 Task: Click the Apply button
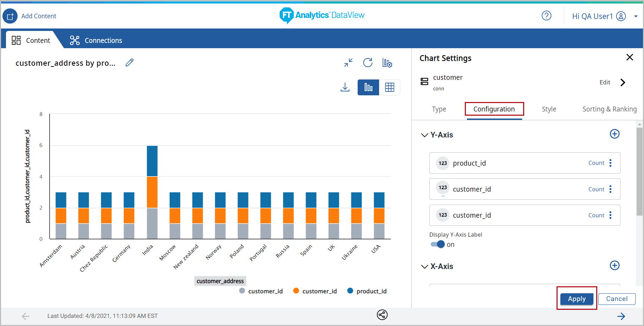(x=577, y=299)
